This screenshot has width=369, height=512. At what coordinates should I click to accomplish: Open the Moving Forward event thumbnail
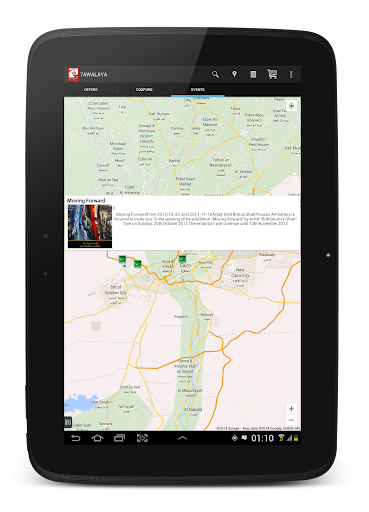90,226
